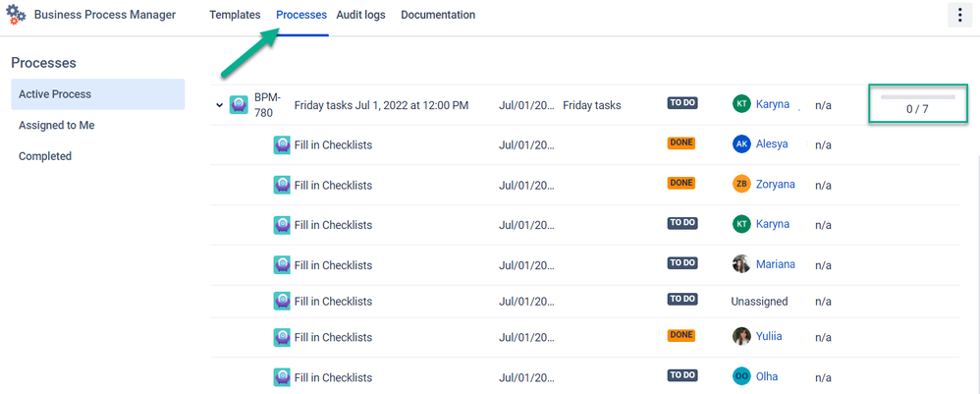980x394 pixels.
Task: Switch to the Processes tab
Action: tap(301, 15)
